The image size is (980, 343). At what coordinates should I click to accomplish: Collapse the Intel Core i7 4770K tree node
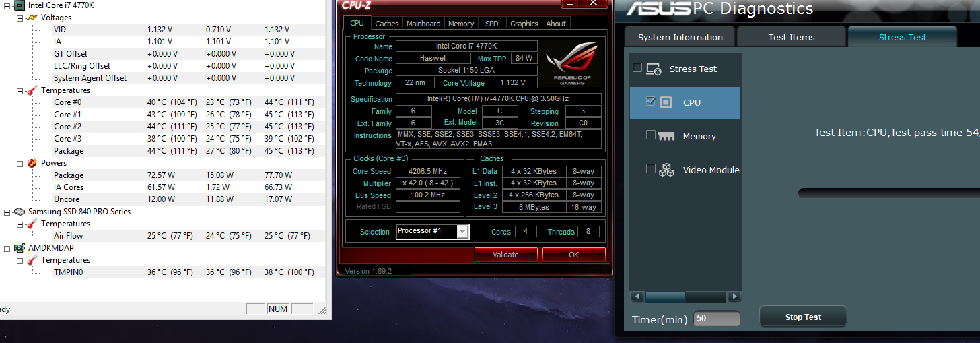7,5
